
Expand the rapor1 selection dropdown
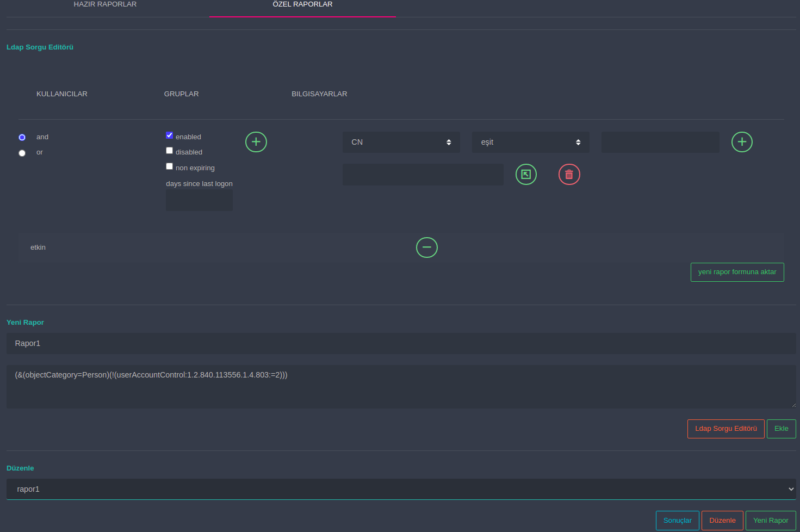tap(401, 489)
